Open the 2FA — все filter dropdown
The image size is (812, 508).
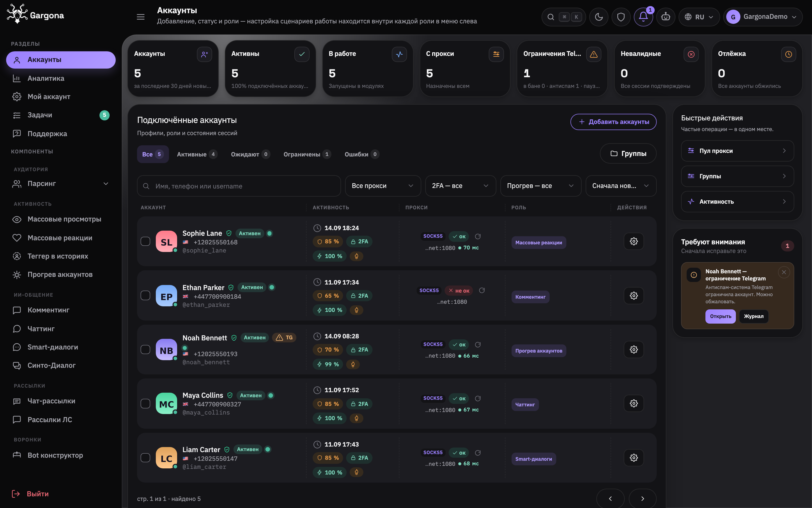coord(460,186)
